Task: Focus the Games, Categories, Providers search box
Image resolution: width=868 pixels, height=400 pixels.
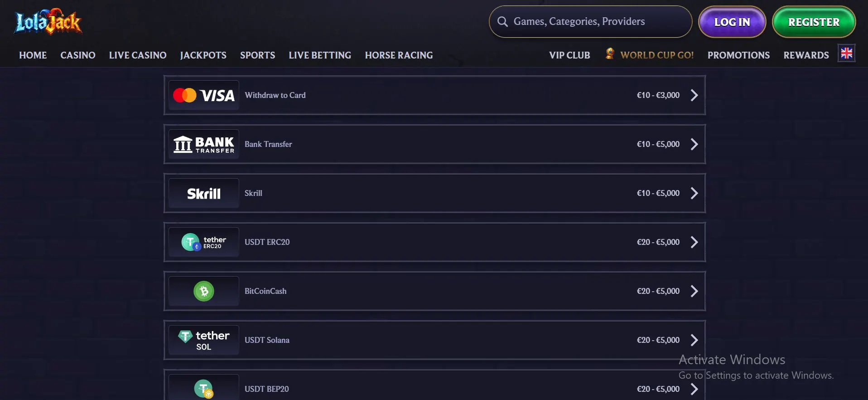Action: click(590, 22)
